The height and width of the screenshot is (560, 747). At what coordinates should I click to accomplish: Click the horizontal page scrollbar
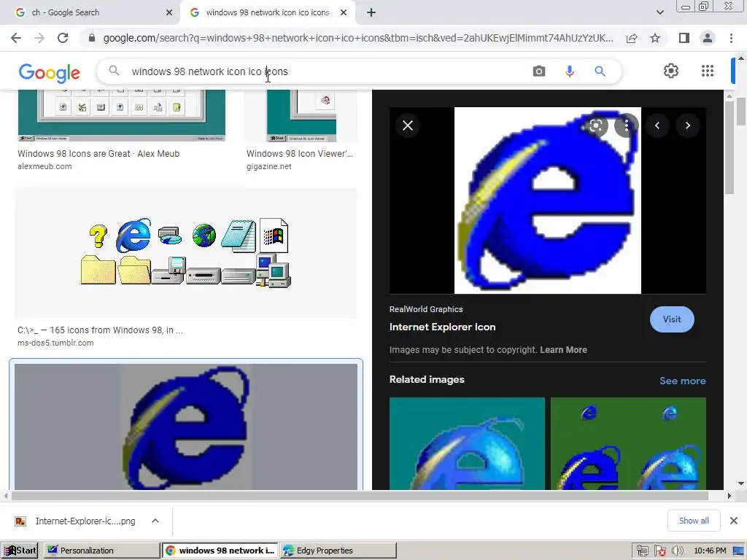360,496
